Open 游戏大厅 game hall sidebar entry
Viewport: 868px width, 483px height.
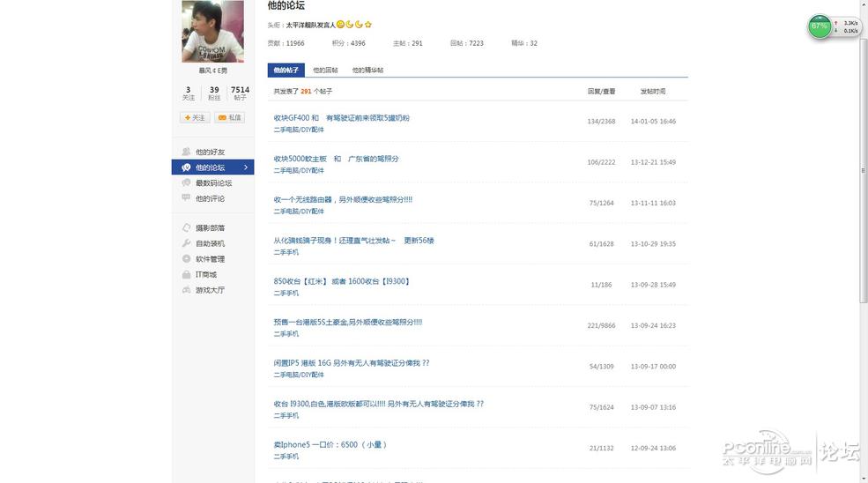pos(204,290)
